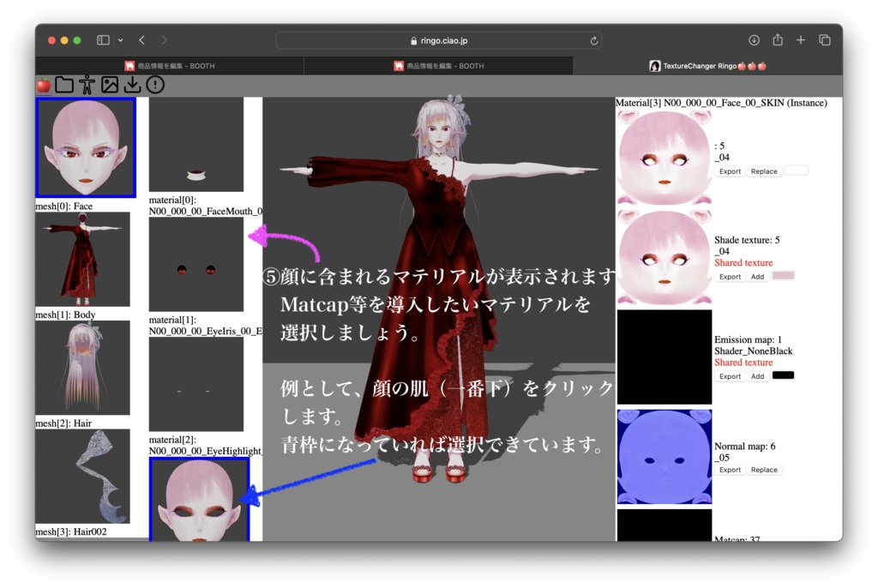Click the texture image icon in the toolbar
This screenshot has width=878, height=588.
(109, 84)
